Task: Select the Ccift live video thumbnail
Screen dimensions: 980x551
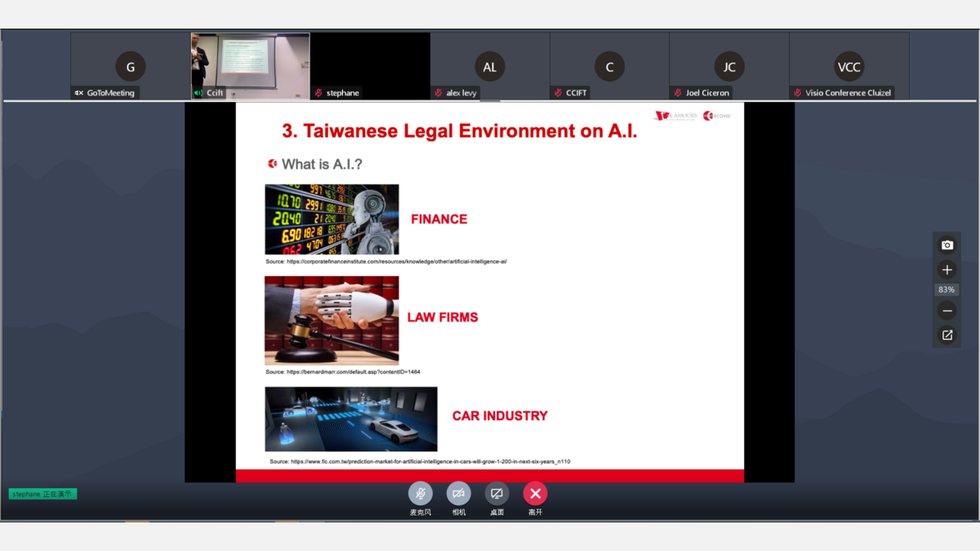Action: (x=250, y=62)
